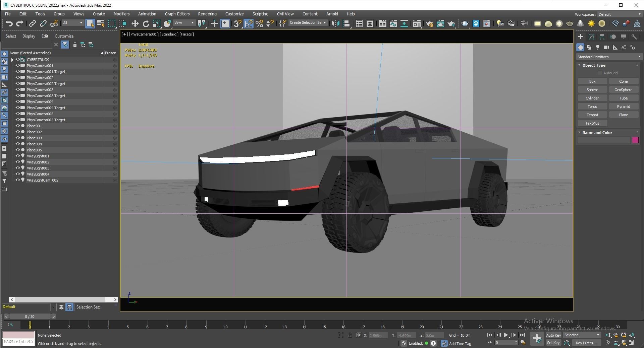Select the Select and Link tool
This screenshot has height=348, width=644.
(x=32, y=23)
